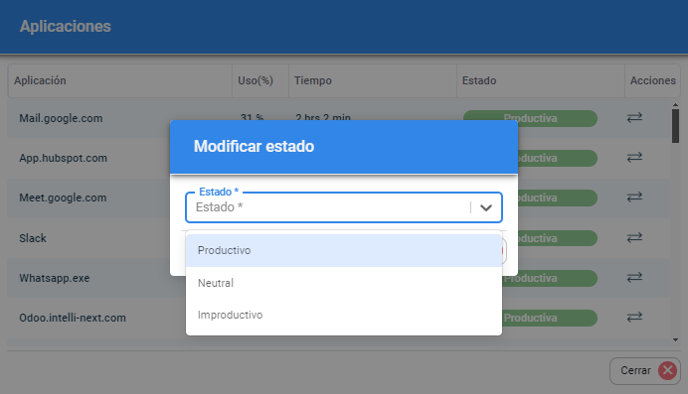The image size is (688, 394).
Task: Click swap-state arrows icon for Mail.google.com
Action: pos(634,118)
